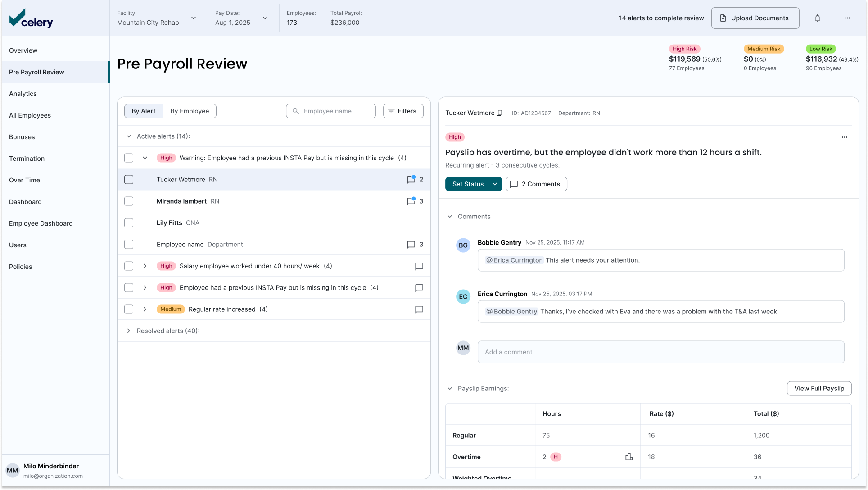Tick the Regular rate increased alert checkbox
Image resolution: width=868 pixels, height=490 pixels.
coord(129,309)
